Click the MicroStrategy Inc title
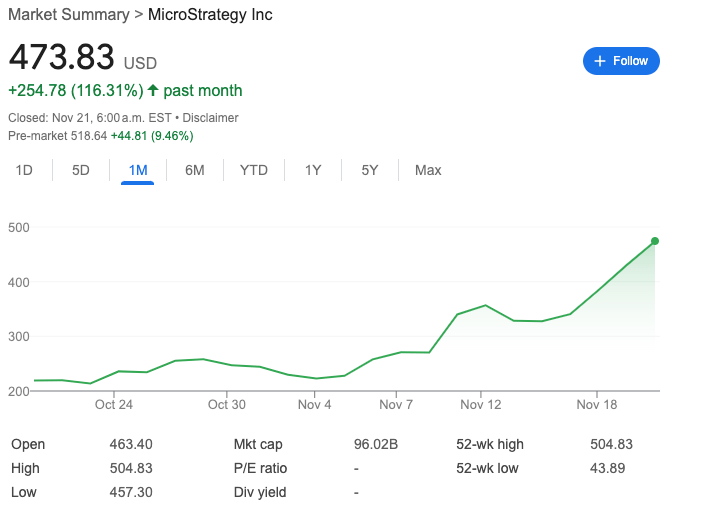Viewport: 708px width, 514px height. click(210, 14)
